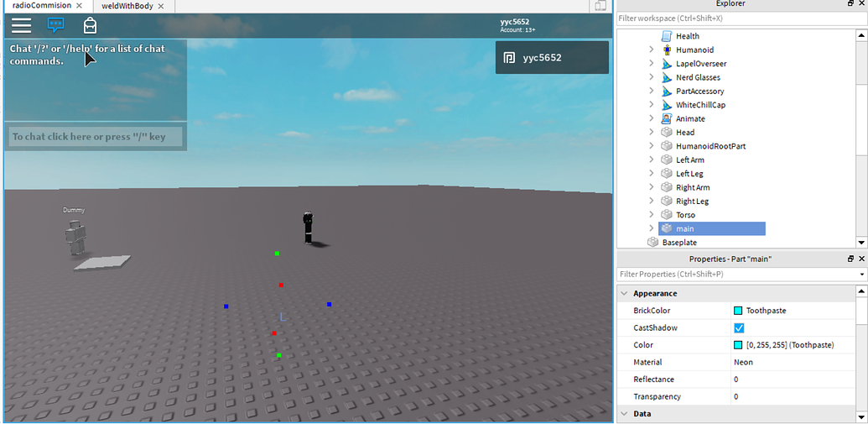Open the Roblox hamburger menu
Screen dimensions: 868x424
click(21, 25)
